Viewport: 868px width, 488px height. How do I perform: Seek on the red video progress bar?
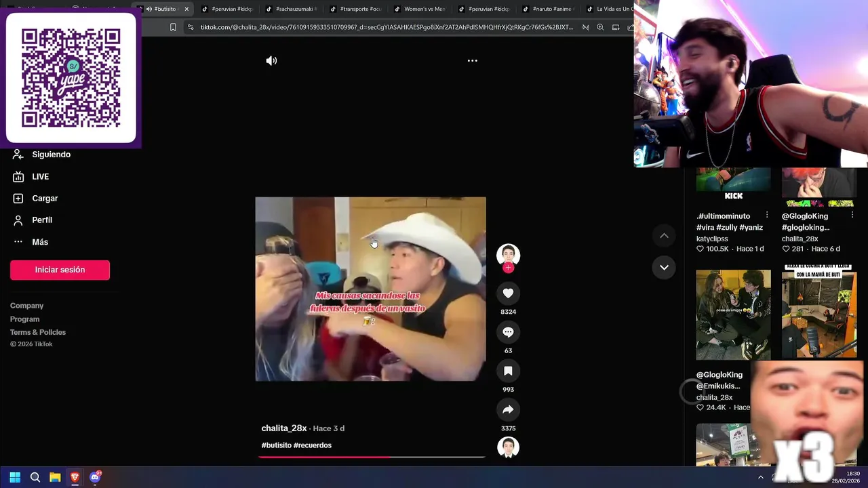pyautogui.click(x=372, y=457)
